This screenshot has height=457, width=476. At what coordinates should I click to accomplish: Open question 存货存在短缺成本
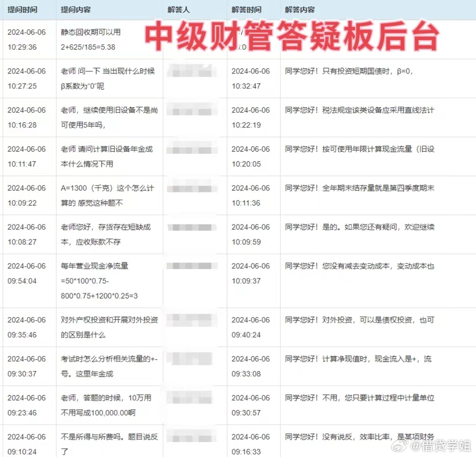click(106, 234)
